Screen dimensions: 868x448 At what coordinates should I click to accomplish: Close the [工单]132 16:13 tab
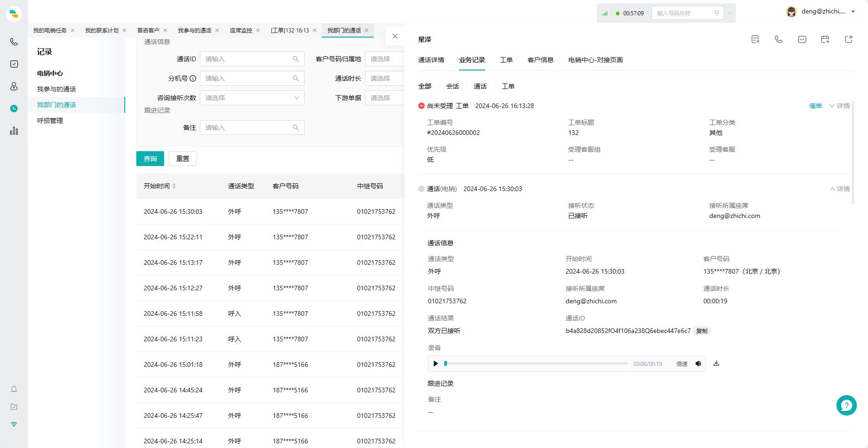coord(314,30)
